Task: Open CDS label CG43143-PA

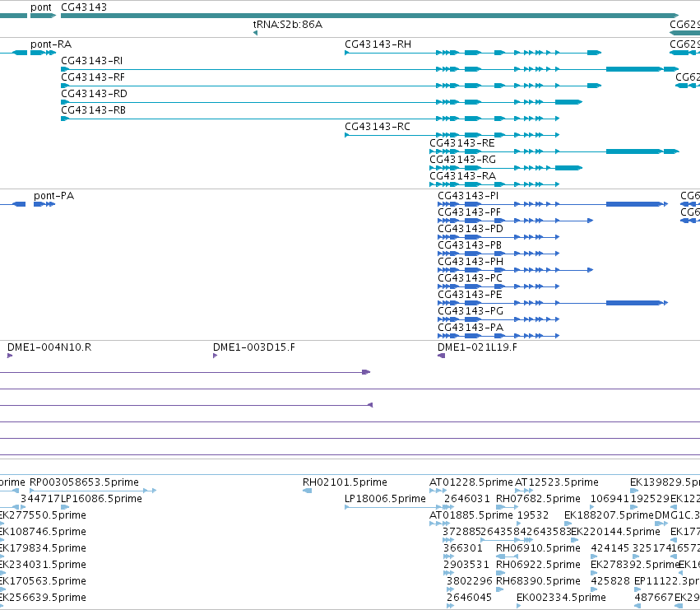Action: click(471, 328)
